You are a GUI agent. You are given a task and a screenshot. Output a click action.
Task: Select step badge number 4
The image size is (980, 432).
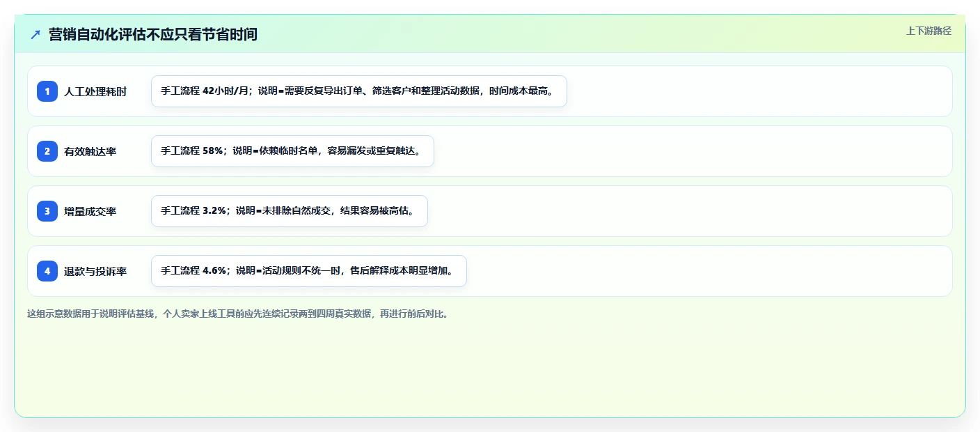pyautogui.click(x=47, y=271)
